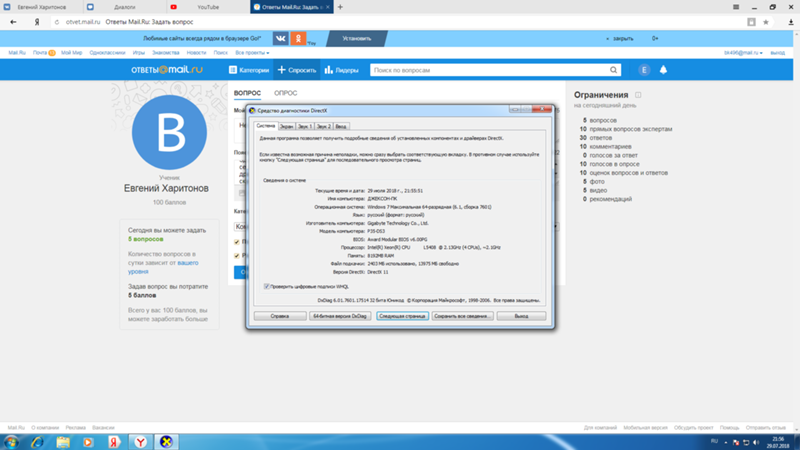Open Windows Explorer folder in the taskbar
Screen dimensions: 800x450
click(x=63, y=442)
